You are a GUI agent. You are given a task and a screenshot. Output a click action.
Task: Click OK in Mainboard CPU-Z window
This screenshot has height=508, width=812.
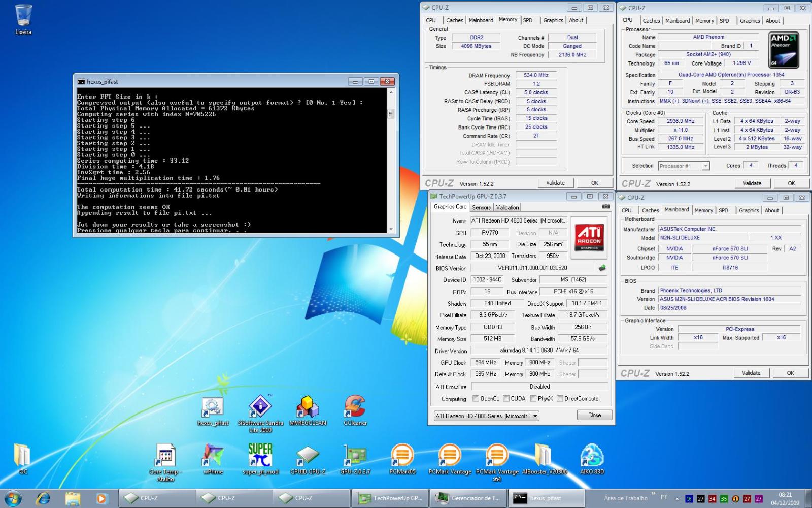pos(791,373)
